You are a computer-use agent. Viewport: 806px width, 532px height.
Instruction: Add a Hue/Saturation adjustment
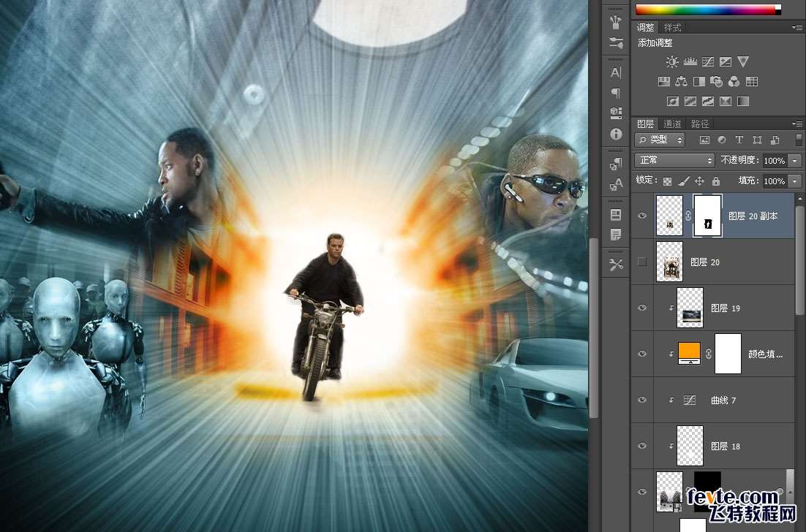coord(664,82)
